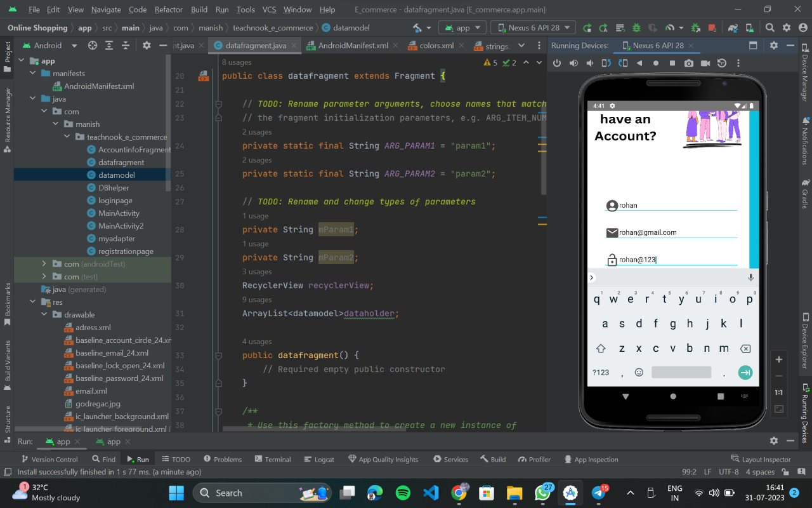Switch to the AndroidManifest.xml editor tab

[x=353, y=46]
